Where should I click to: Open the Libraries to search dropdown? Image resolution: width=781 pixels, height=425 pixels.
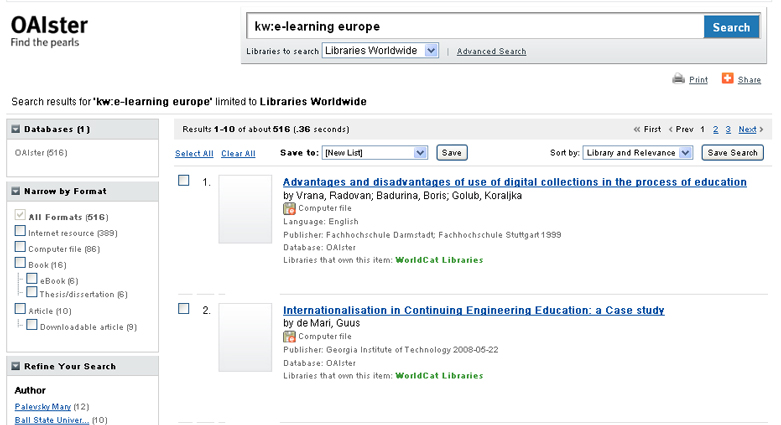click(x=380, y=51)
